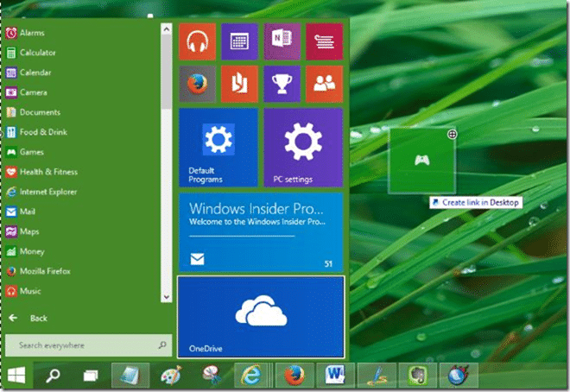Image resolution: width=570 pixels, height=392 pixels.
Task: Click the Windows Start button
Action: 16,376
